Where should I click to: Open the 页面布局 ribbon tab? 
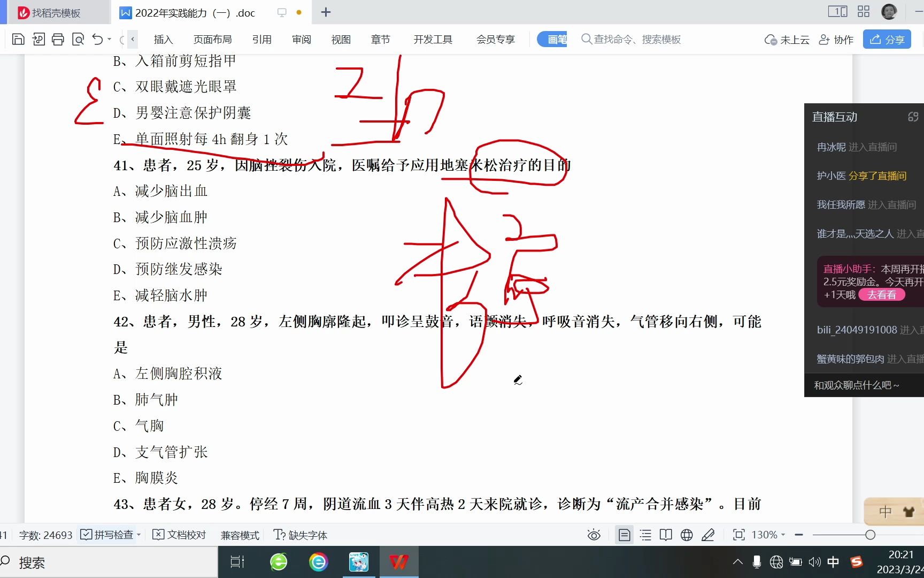(x=213, y=39)
